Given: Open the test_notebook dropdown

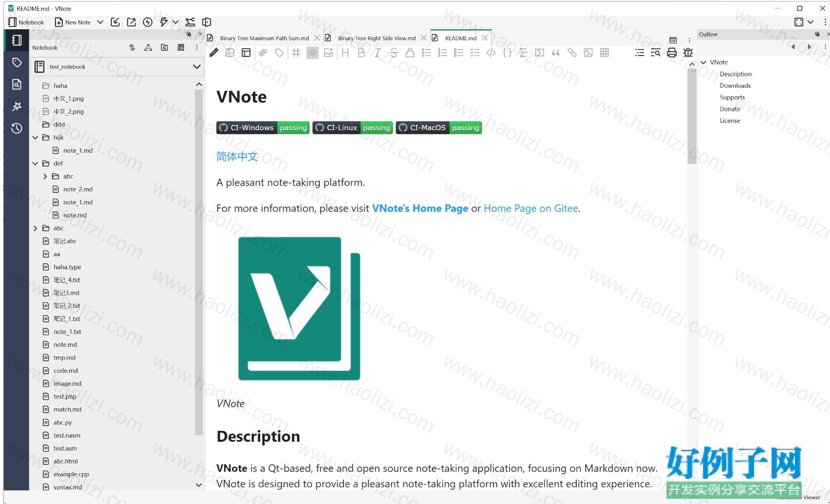Looking at the screenshot, I should tap(197, 67).
